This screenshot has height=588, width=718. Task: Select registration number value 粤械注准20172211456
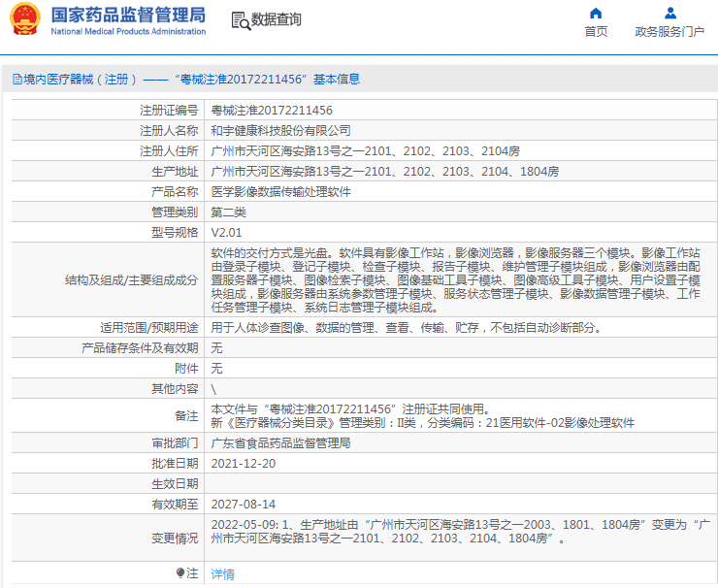(x=272, y=111)
